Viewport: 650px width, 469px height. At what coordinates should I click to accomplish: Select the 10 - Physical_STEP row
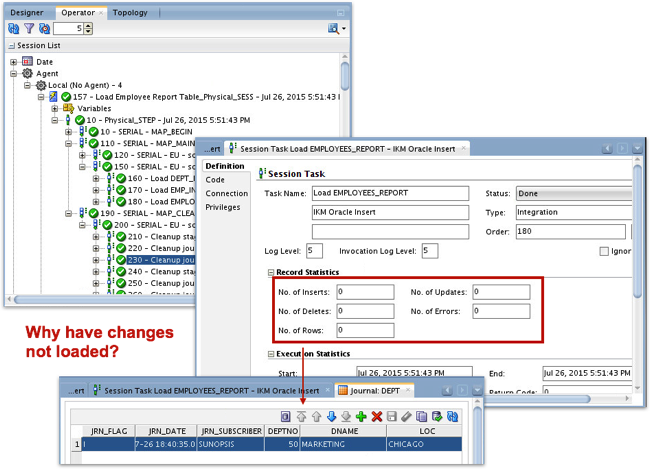168,120
